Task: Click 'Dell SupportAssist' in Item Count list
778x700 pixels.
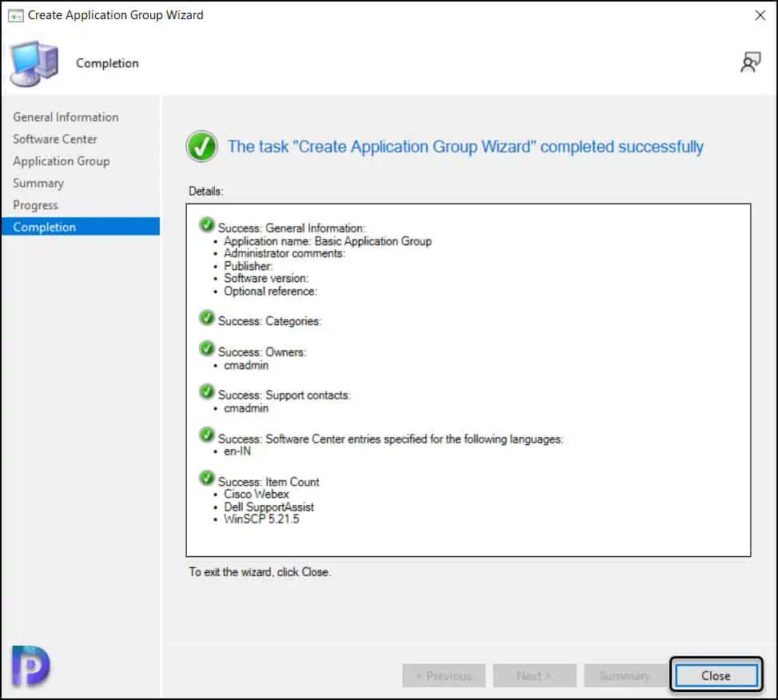Action: pos(269,507)
